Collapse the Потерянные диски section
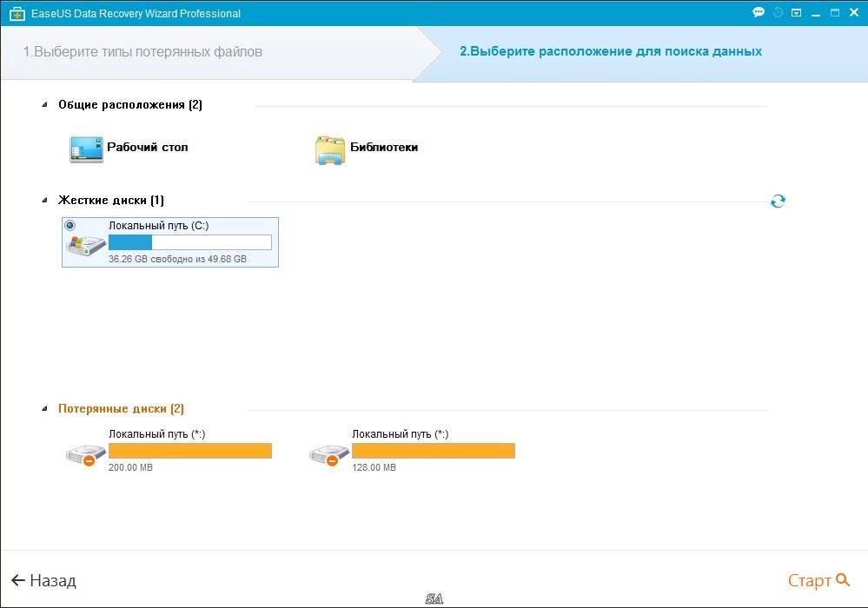Screen dimensions: 868x608 tap(45, 409)
